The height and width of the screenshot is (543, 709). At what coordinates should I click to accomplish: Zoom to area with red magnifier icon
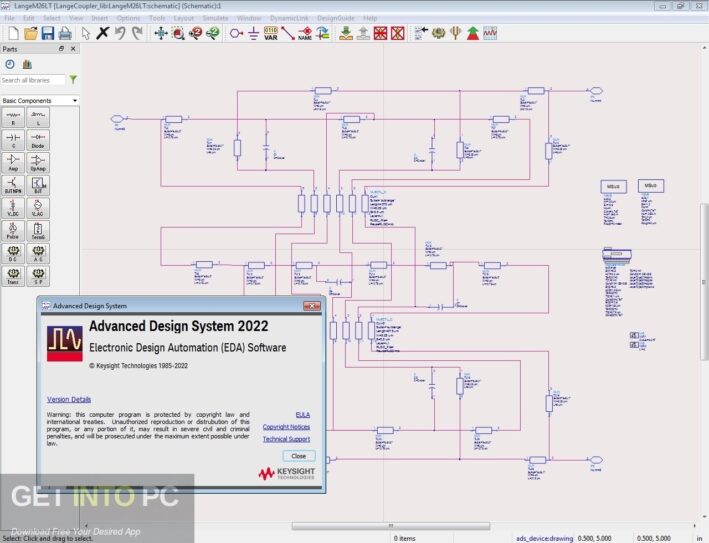[x=178, y=33]
